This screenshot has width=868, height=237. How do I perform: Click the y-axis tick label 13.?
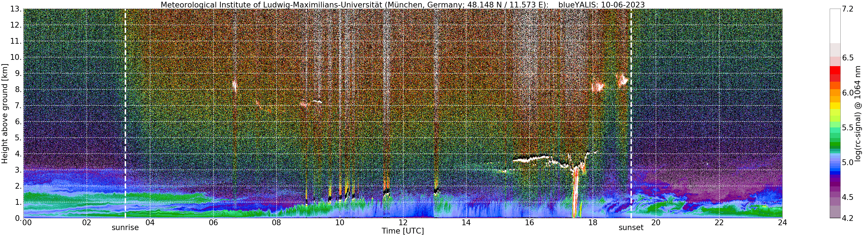click(16, 9)
